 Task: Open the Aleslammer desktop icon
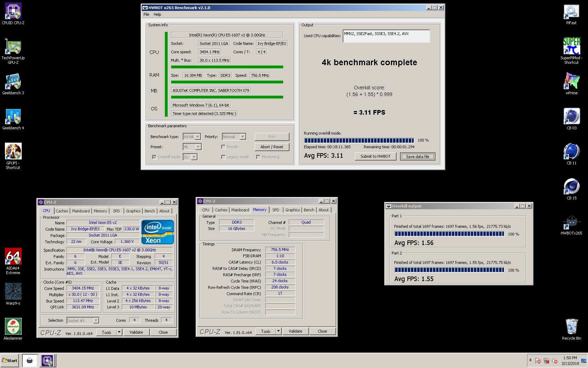tap(13, 329)
